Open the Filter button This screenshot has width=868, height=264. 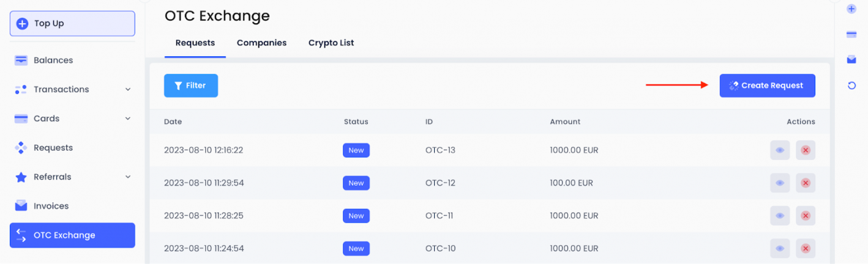pyautogui.click(x=191, y=86)
